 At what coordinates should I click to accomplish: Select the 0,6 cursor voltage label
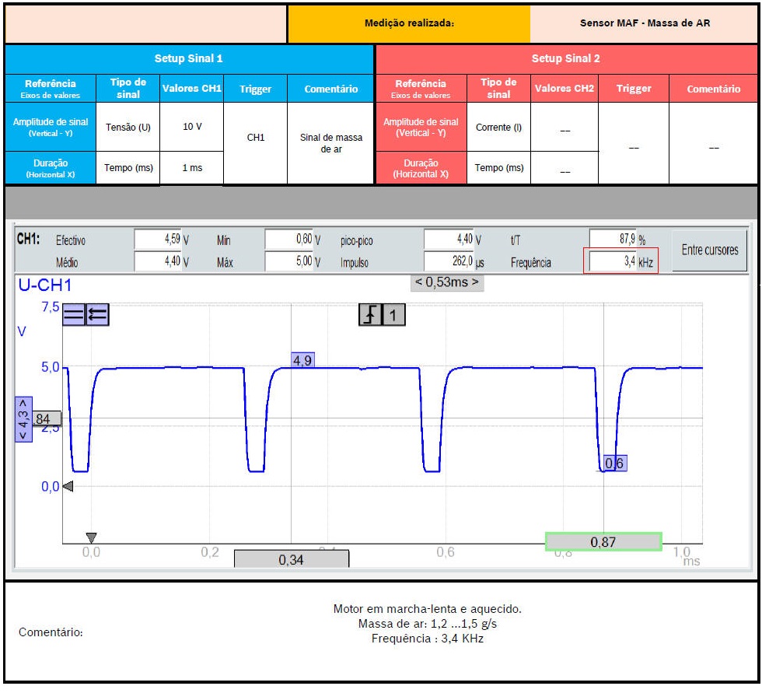[614, 464]
